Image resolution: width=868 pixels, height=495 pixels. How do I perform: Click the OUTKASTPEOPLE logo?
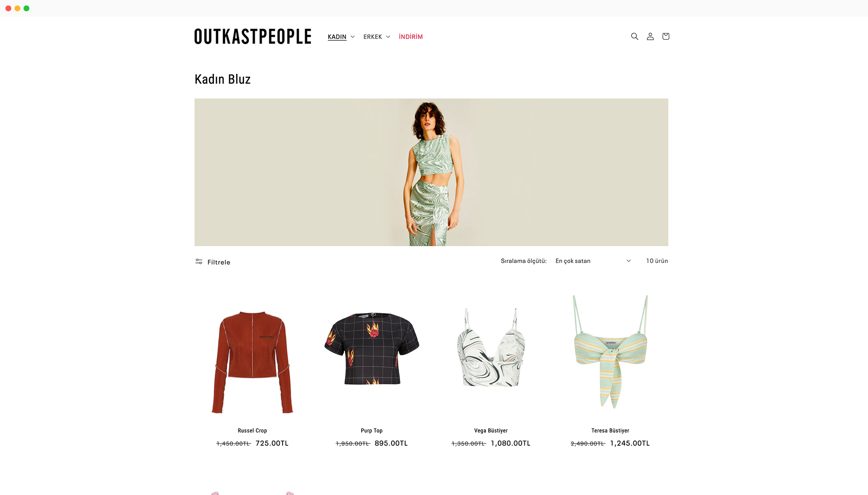pos(253,37)
